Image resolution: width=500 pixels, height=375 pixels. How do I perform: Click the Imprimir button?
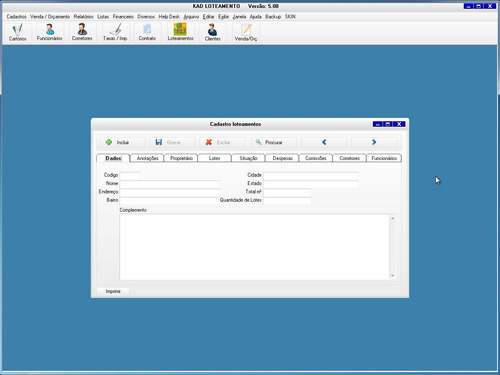click(x=113, y=291)
